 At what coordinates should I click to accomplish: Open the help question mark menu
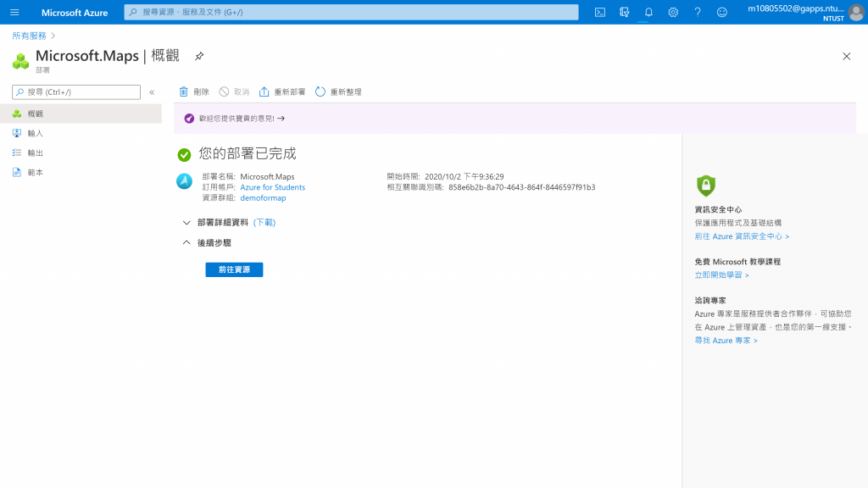[698, 12]
